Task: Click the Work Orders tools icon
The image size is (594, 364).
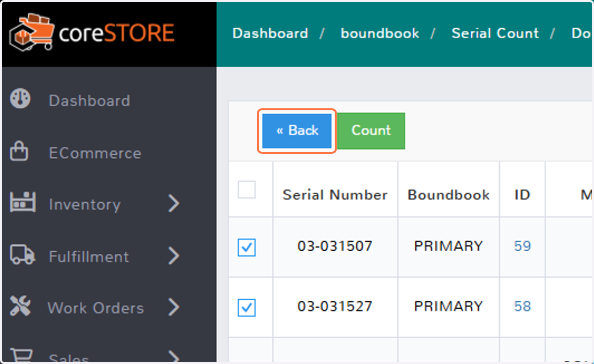Action: (20, 307)
